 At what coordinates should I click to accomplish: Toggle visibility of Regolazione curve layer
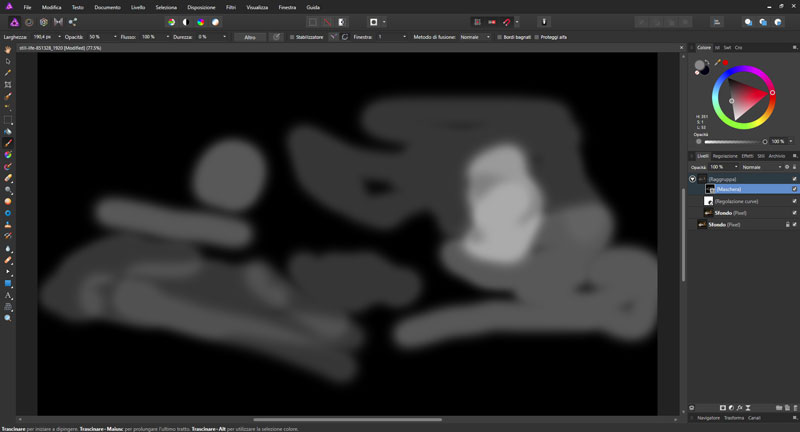(x=794, y=201)
